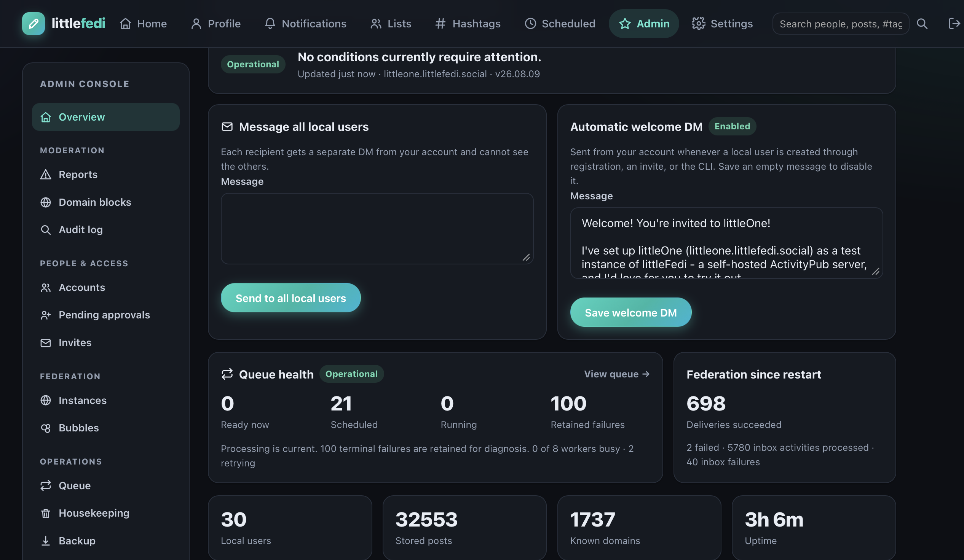Click the welcome DM textarea resize handle
Image resolution: width=964 pixels, height=560 pixels.
click(x=876, y=272)
